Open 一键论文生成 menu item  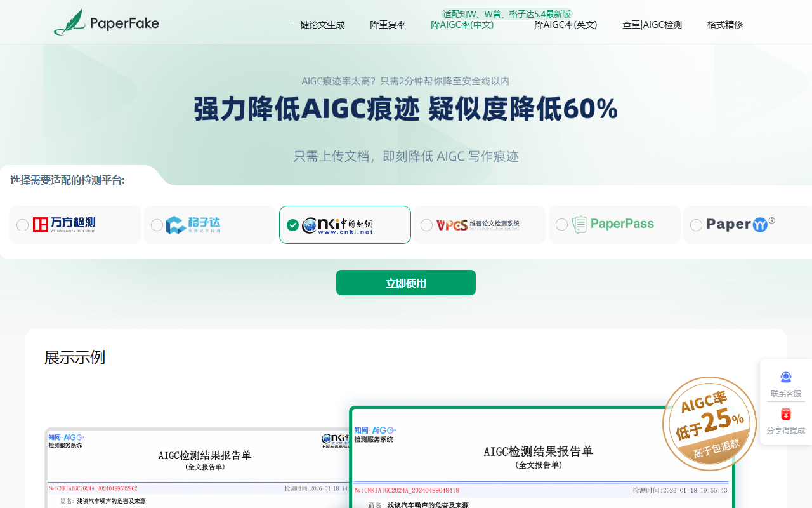click(318, 25)
